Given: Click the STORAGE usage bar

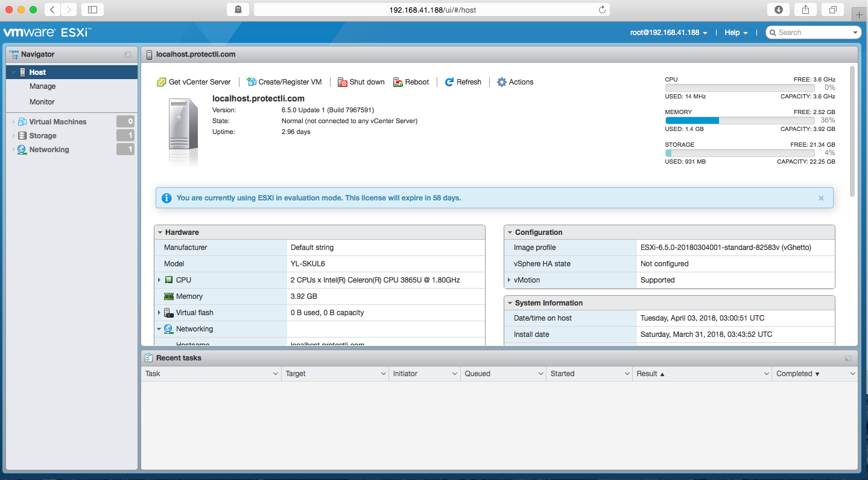Looking at the screenshot, I should (x=741, y=153).
